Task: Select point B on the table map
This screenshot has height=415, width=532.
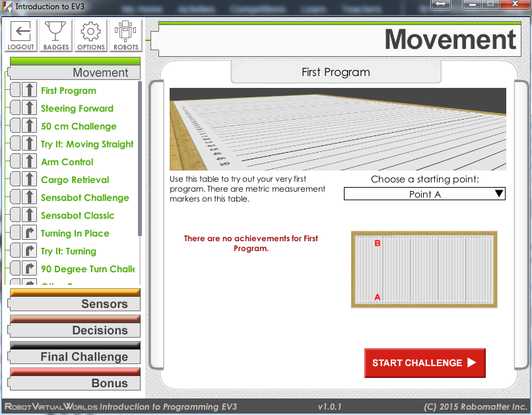Action: pyautogui.click(x=378, y=243)
